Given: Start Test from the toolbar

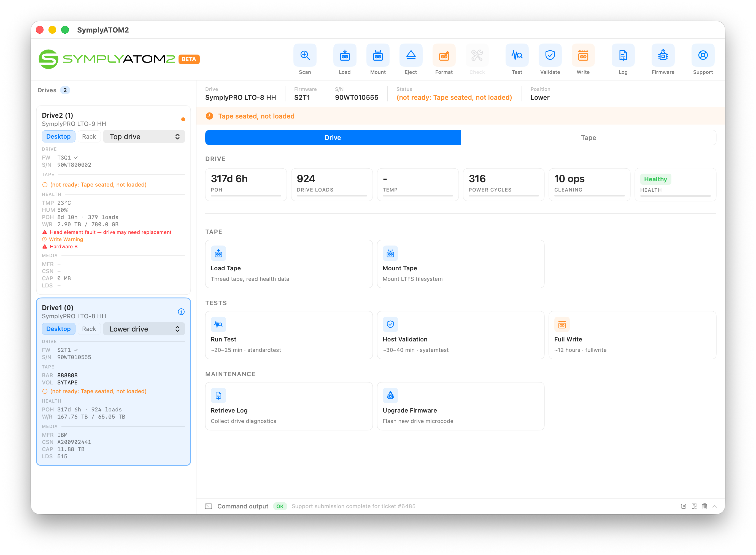Looking at the screenshot, I should 517,55.
